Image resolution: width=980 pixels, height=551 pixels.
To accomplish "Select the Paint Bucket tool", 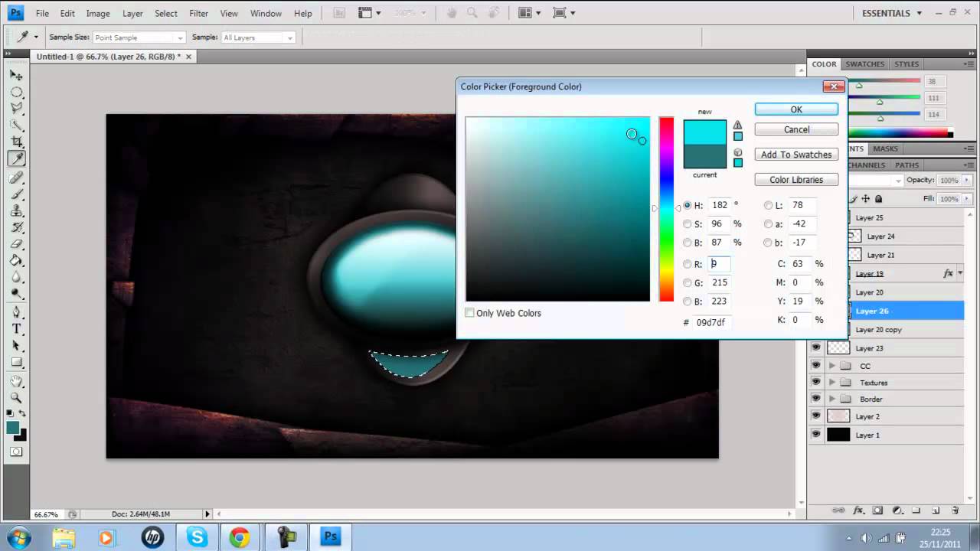I will (x=16, y=261).
